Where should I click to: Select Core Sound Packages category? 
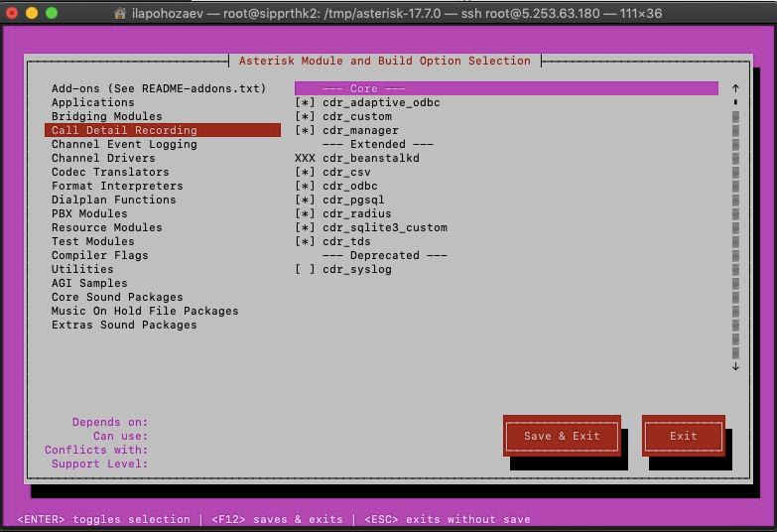[x=117, y=297]
